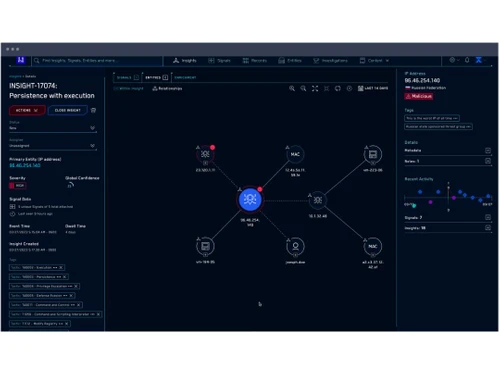Image resolution: width=500 pixels, height=375 pixels.
Task: Click the Close Insight button
Action: pos(68,110)
